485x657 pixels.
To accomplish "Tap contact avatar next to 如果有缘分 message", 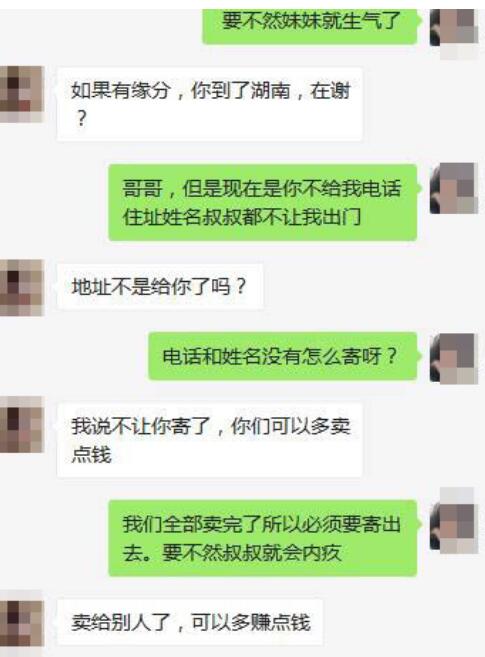I will 21,94.
